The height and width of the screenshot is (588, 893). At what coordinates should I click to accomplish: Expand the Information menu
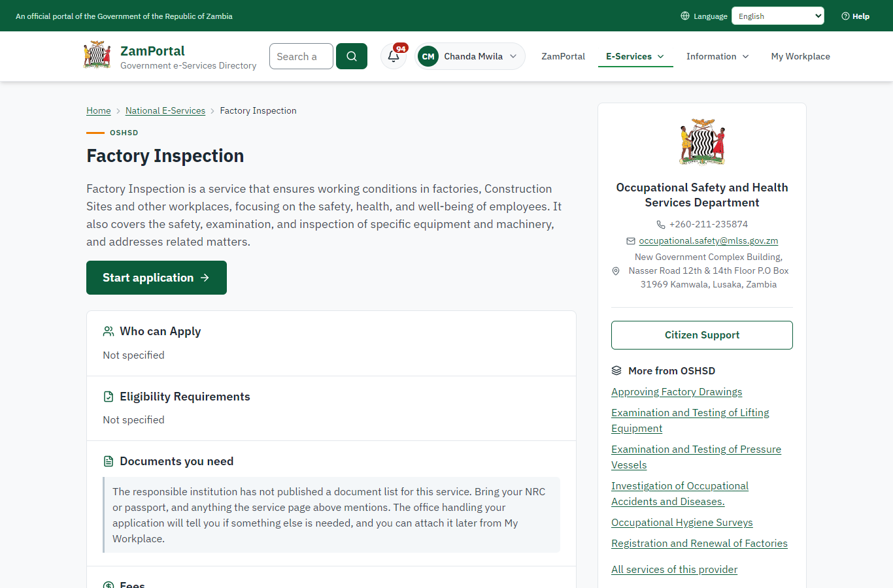point(718,56)
